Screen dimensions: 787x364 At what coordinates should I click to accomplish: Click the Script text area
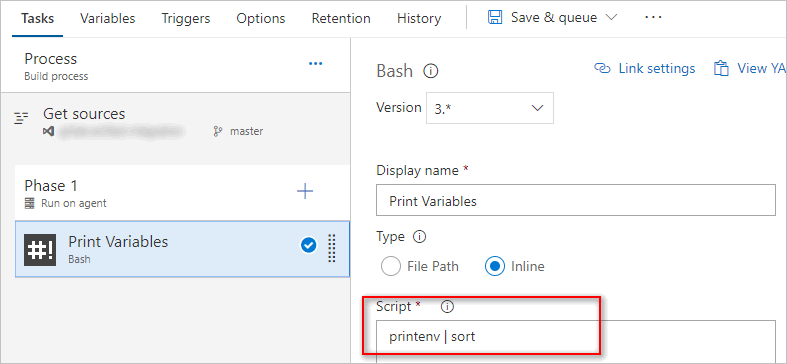[x=576, y=341]
